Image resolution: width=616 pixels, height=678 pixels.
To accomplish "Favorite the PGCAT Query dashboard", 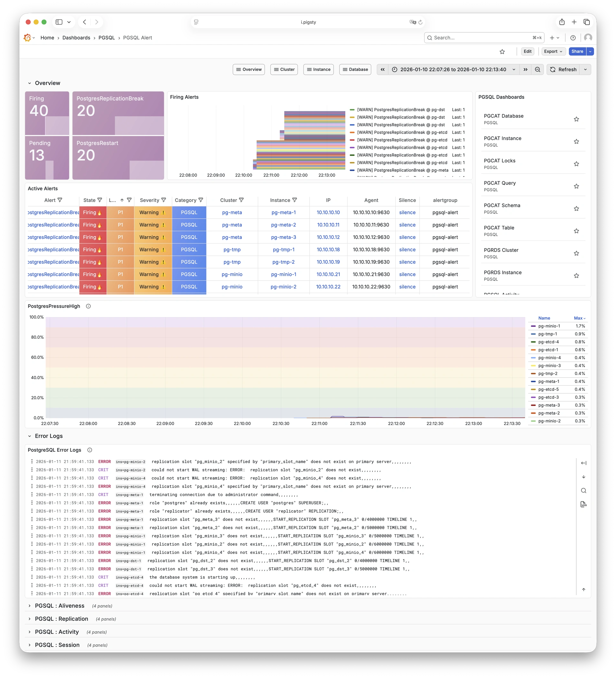I will [577, 186].
